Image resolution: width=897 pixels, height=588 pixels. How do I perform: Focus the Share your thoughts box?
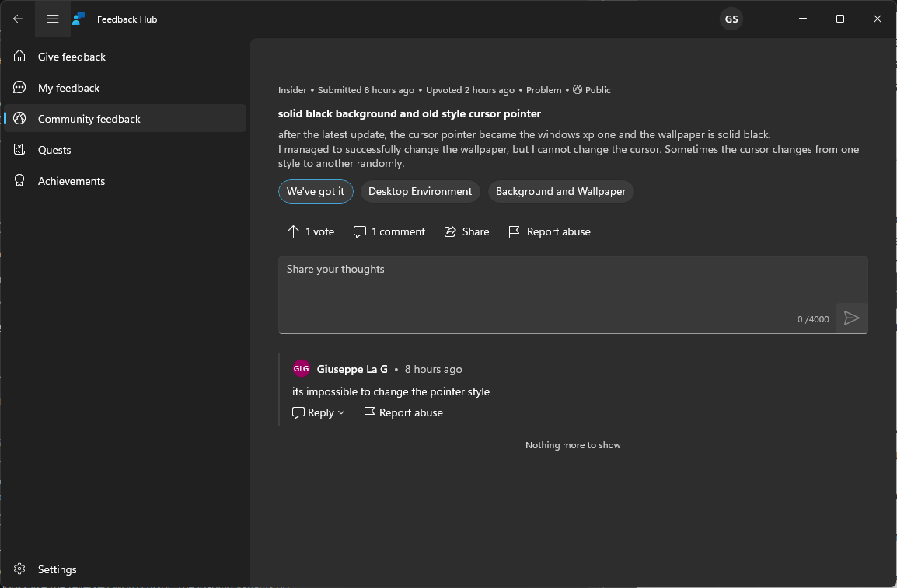(x=573, y=295)
